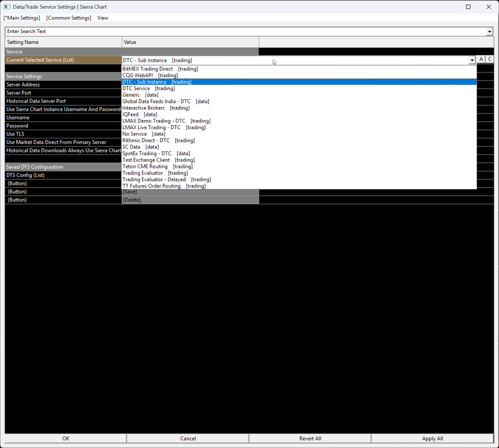Click the Delete button
This screenshot has width=499, height=448.
click(x=190, y=200)
